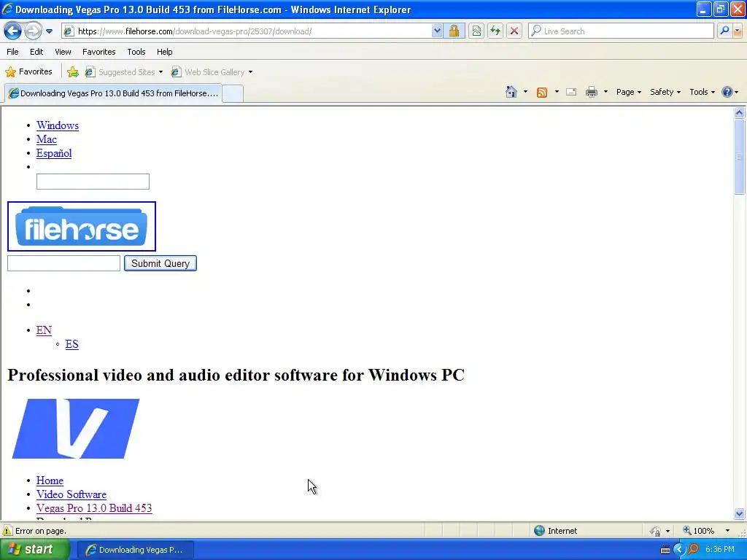The height and width of the screenshot is (560, 747).
Task: Follow the EN language link
Action: pos(44,330)
